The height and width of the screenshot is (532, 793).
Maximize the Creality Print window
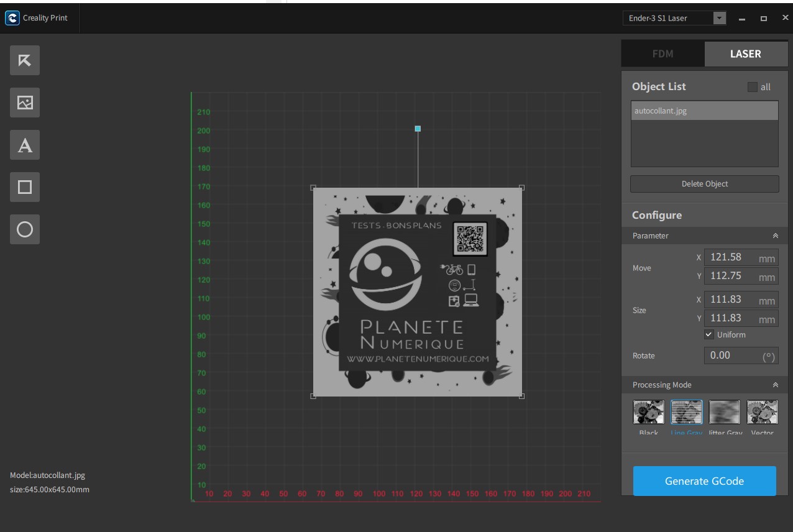point(764,18)
